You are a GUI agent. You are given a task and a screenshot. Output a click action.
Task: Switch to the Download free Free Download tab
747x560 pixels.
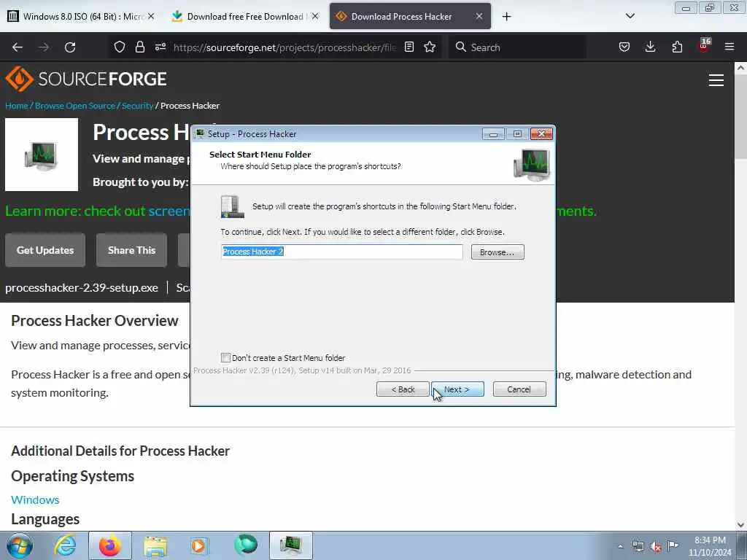[245, 16]
